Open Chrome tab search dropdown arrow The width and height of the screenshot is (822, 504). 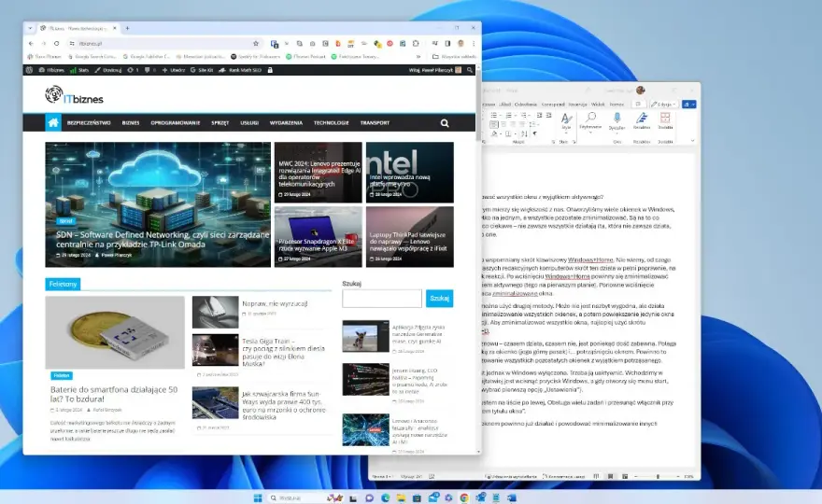[30, 28]
